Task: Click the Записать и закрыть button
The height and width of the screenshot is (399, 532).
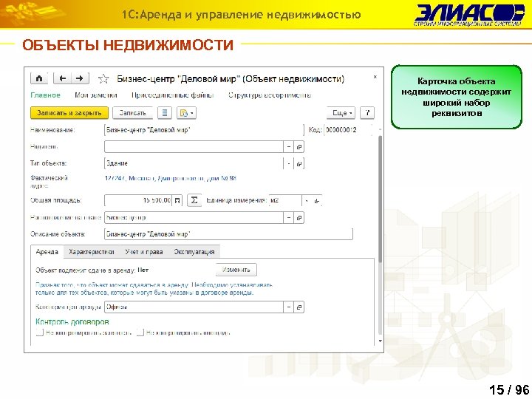Action: click(69, 113)
